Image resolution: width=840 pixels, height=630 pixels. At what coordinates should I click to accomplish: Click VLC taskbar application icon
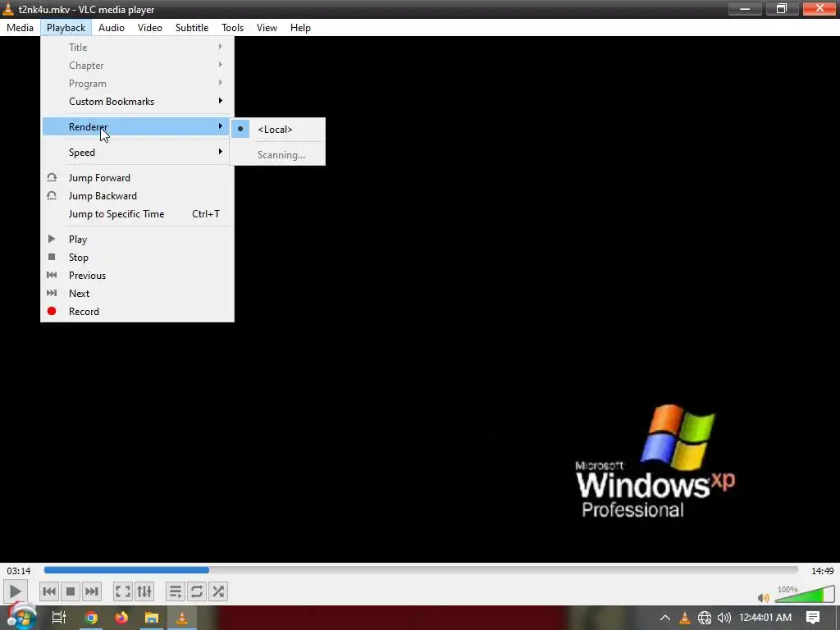pos(182,618)
